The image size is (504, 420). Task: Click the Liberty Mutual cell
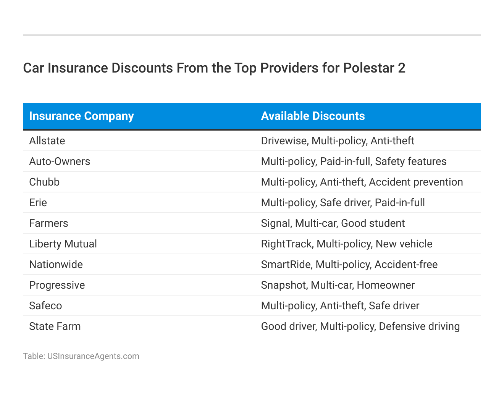tap(63, 244)
